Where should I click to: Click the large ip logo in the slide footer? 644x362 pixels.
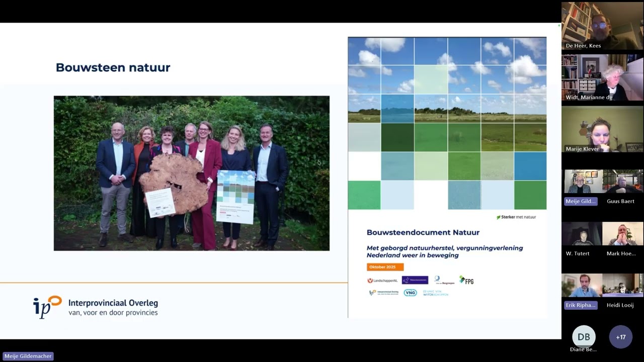pyautogui.click(x=47, y=307)
